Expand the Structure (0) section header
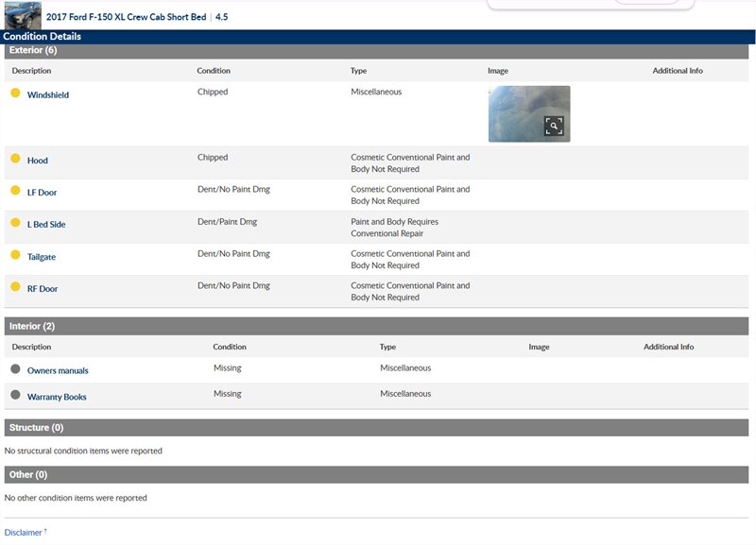 tap(376, 428)
